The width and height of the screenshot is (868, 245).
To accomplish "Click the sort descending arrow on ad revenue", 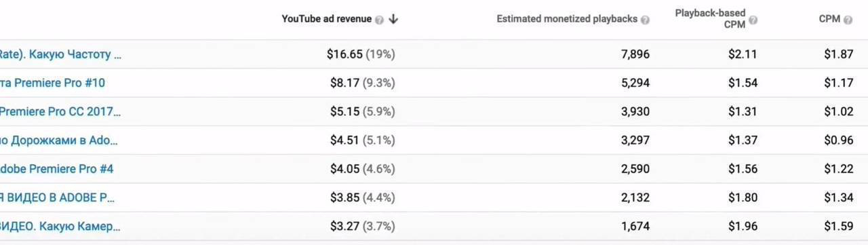I will point(393,20).
